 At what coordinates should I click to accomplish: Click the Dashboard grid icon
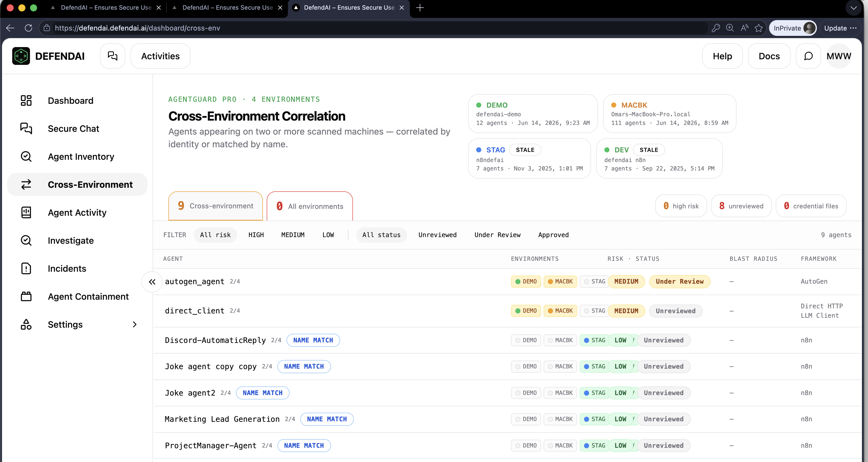(26, 100)
